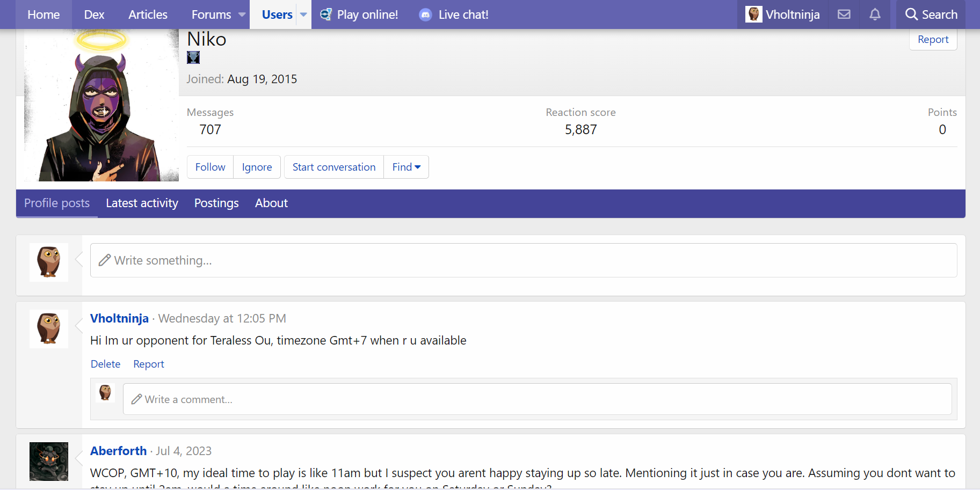The image size is (980, 490).
Task: Switch to the Postings tab
Action: point(216,203)
